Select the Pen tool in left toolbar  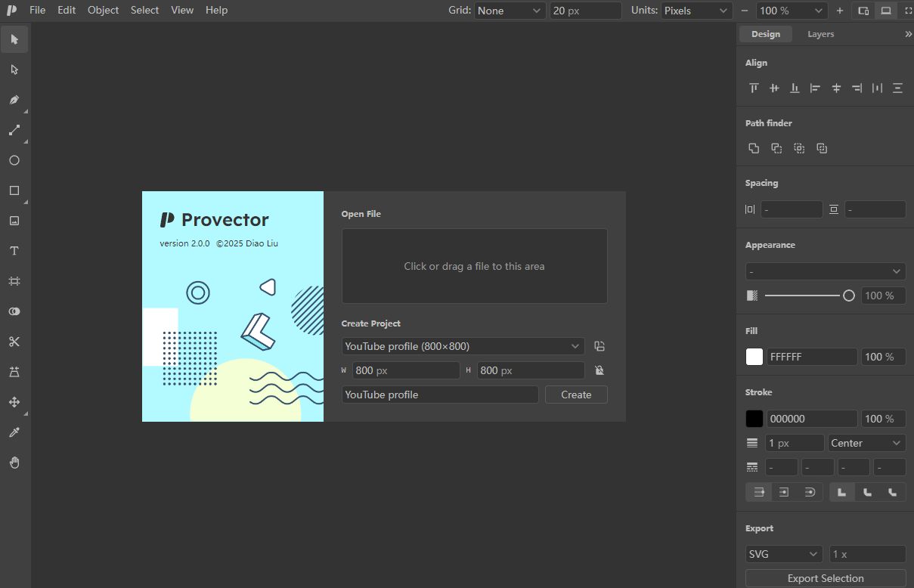[14, 100]
